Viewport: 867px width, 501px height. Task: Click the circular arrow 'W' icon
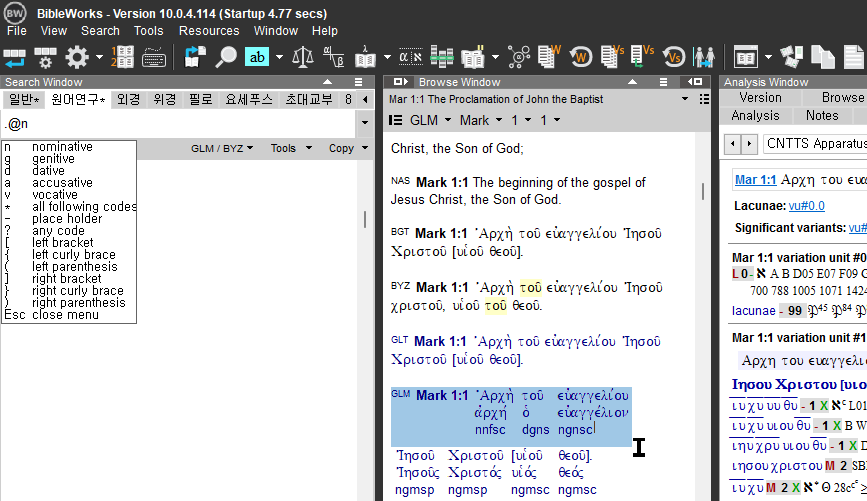point(581,57)
